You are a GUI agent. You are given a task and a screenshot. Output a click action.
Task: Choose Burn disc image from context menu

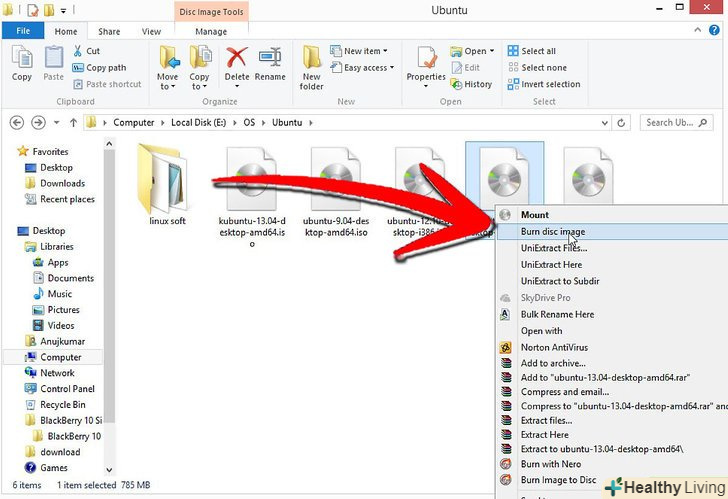(612, 231)
